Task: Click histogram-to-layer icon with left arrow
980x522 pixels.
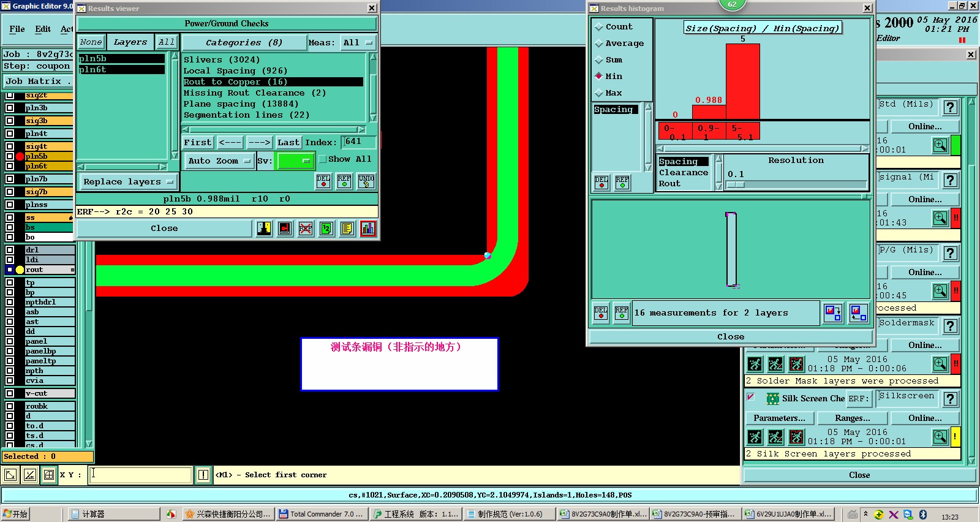Action: click(859, 313)
